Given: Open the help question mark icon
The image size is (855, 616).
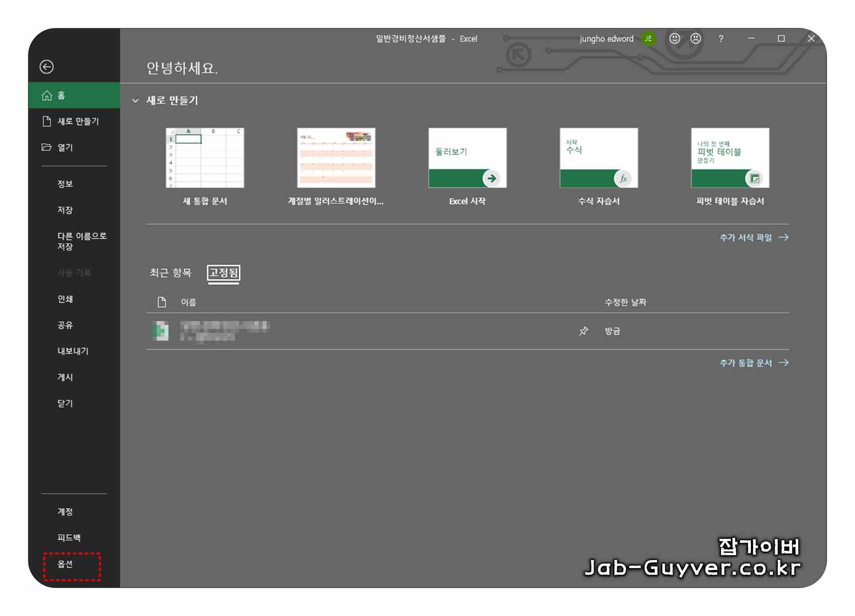Looking at the screenshot, I should (x=720, y=39).
